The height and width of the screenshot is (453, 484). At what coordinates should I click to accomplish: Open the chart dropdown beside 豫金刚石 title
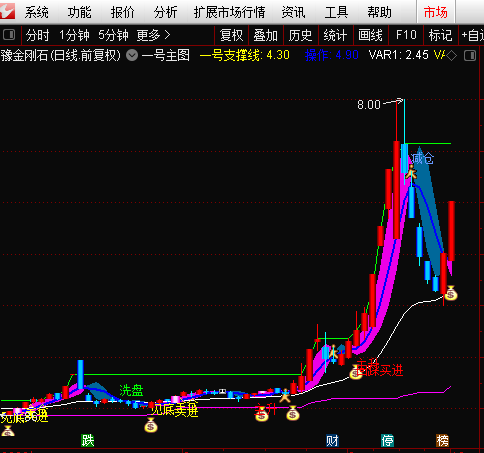[132, 55]
